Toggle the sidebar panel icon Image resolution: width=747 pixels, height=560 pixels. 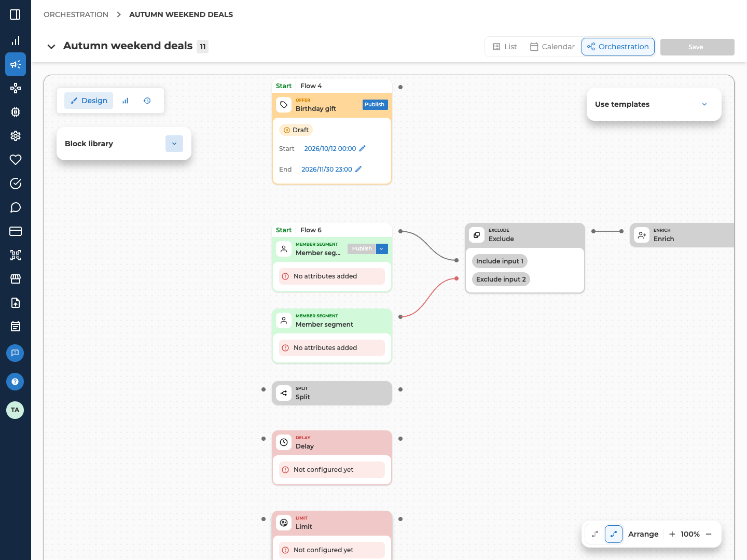tap(16, 15)
